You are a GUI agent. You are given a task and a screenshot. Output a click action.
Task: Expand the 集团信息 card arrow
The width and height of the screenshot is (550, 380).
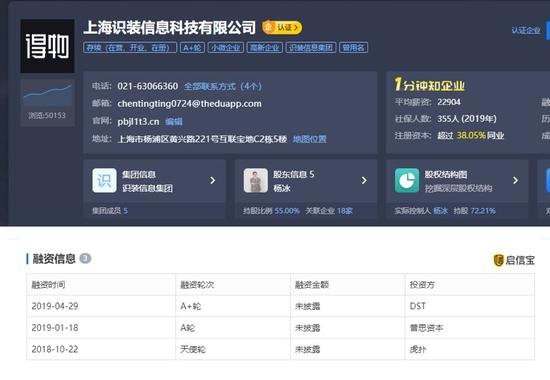pyautogui.click(x=213, y=180)
